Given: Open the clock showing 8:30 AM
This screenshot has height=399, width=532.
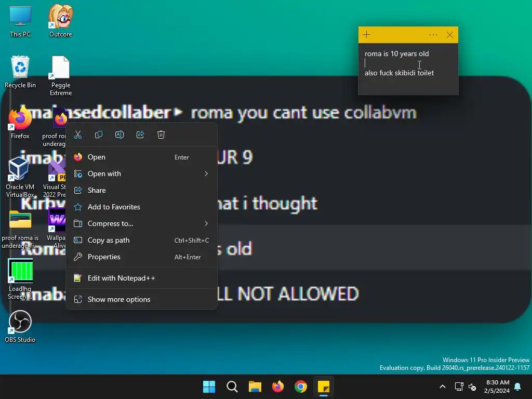Looking at the screenshot, I should (x=497, y=387).
